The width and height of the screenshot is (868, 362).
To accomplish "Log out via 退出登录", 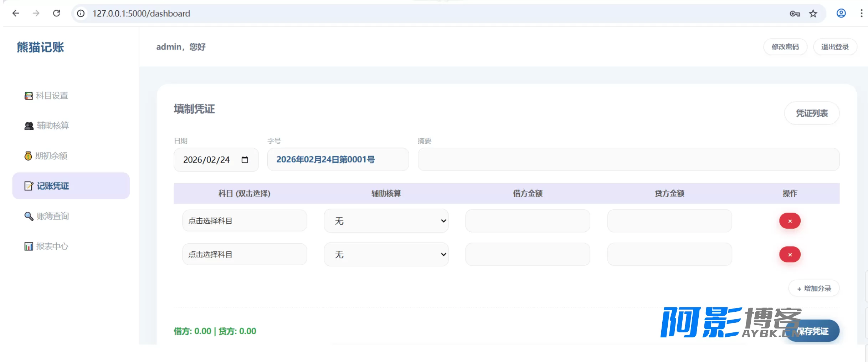I will pos(835,47).
